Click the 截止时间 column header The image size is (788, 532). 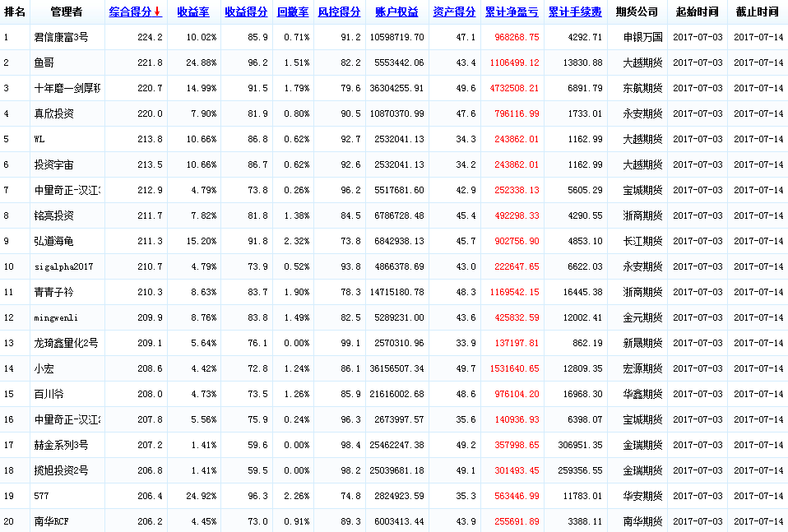(757, 12)
